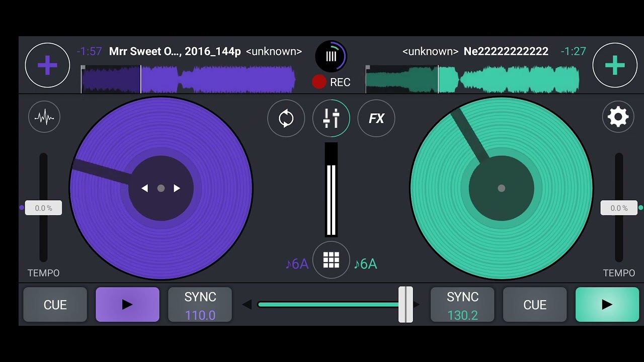Tap the right TEMPO label
Viewport: 644px width, 362px height.
point(619,273)
